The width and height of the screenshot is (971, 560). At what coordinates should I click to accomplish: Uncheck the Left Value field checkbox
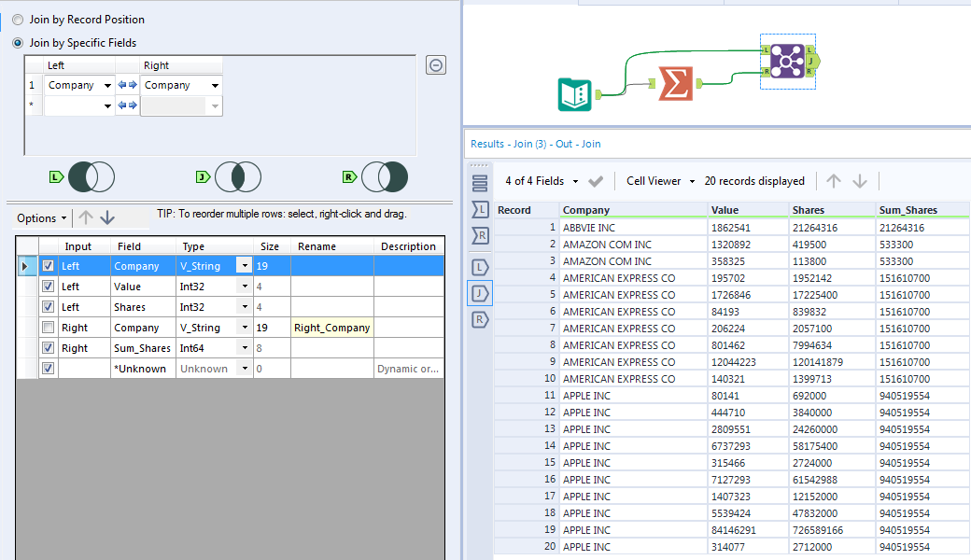click(x=48, y=287)
